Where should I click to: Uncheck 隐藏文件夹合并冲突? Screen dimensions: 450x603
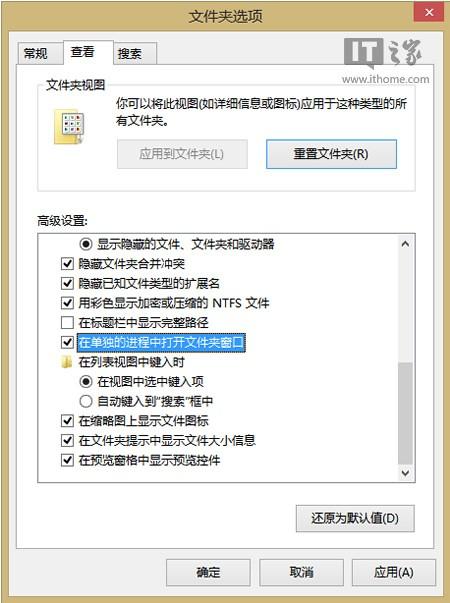(67, 264)
